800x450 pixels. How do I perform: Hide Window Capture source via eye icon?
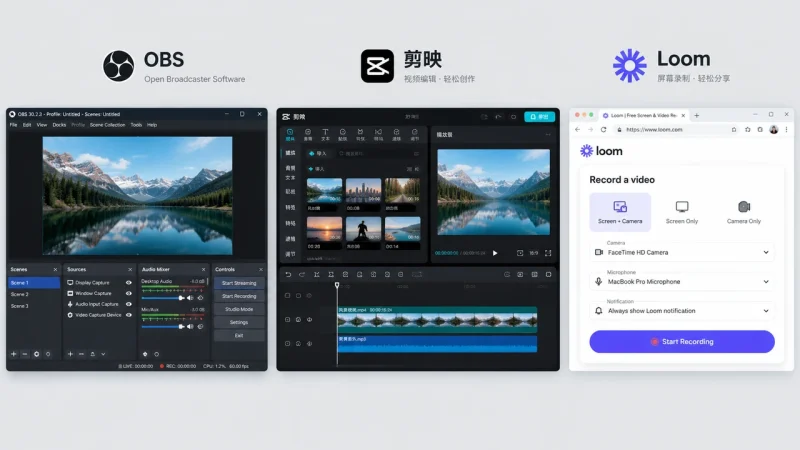[x=129, y=293]
